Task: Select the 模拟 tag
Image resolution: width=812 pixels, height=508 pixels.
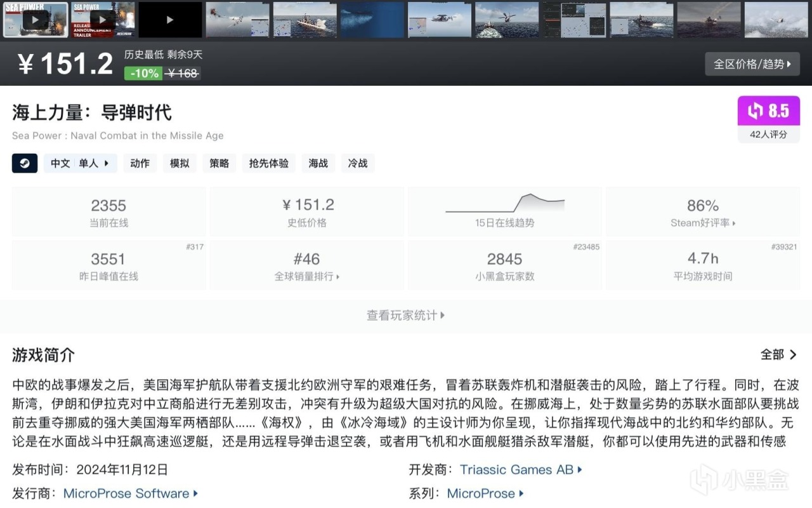Action: (180, 163)
